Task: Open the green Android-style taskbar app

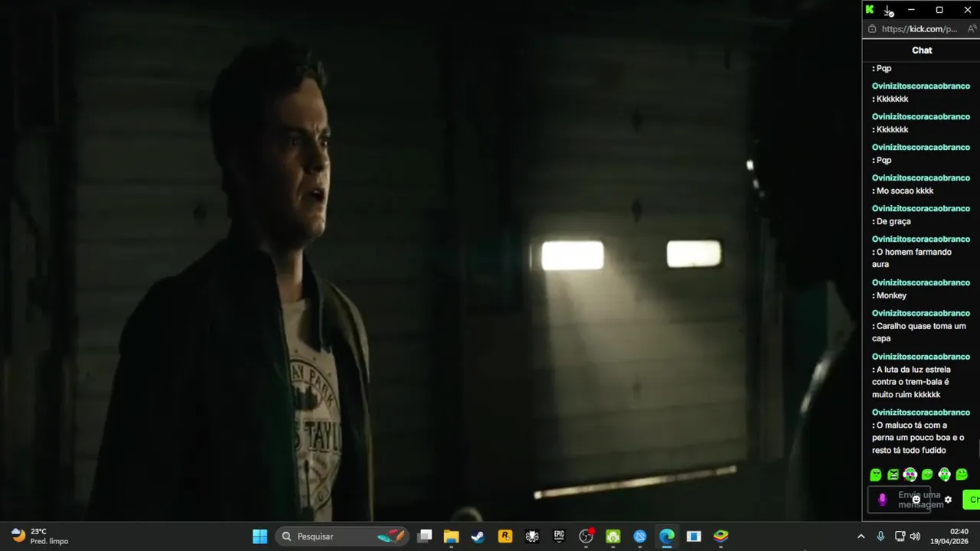Action: click(x=613, y=536)
